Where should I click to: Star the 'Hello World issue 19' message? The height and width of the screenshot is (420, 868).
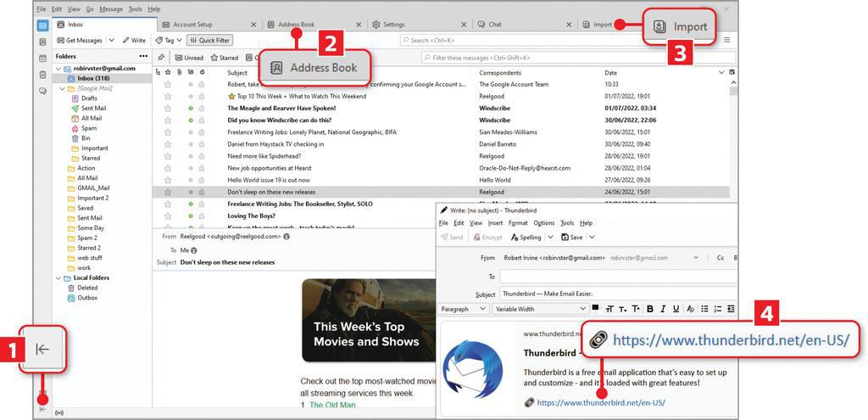168,180
